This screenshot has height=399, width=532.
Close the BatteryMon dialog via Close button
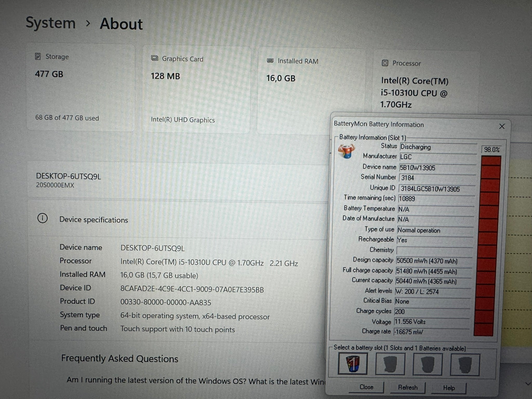pyautogui.click(x=366, y=387)
